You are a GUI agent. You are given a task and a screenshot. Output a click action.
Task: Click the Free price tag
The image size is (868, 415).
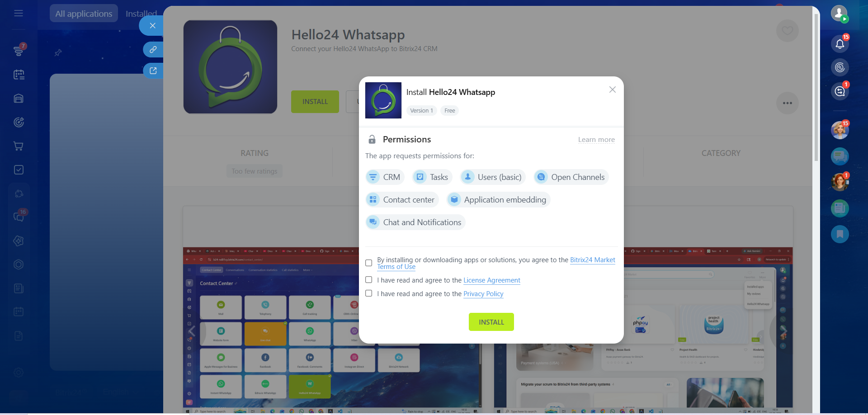[449, 111]
